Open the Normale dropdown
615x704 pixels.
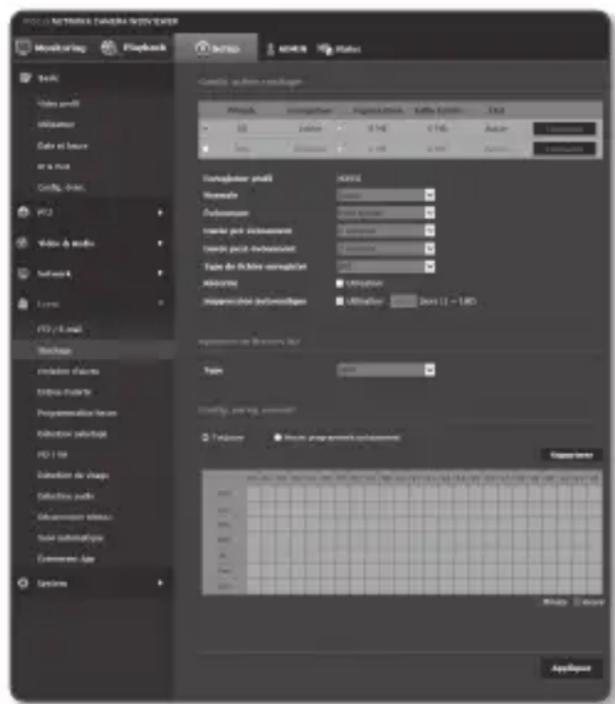tap(429, 195)
